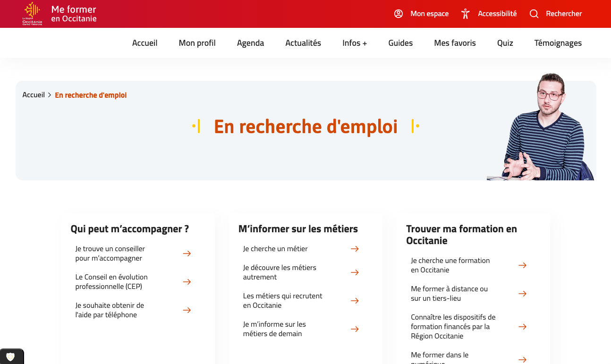The height and width of the screenshot is (364, 611).
Task: Click the Région Occitanie logo
Action: (33, 14)
